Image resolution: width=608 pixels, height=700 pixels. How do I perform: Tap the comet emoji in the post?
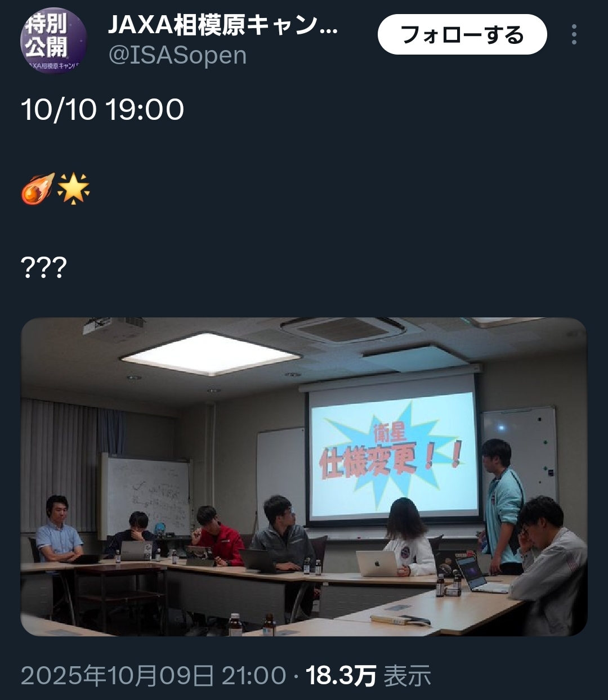[x=38, y=189]
